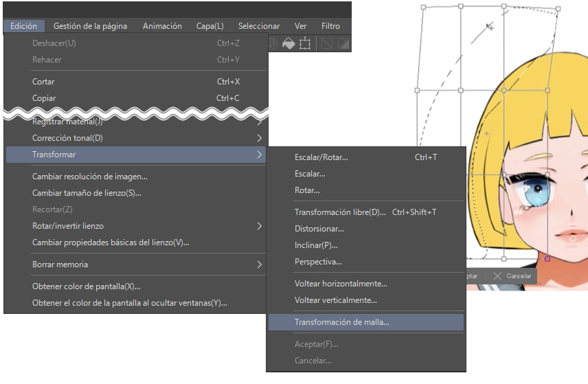Click the X icon beside Cancelar
The width and height of the screenshot is (588, 384).
click(x=497, y=275)
